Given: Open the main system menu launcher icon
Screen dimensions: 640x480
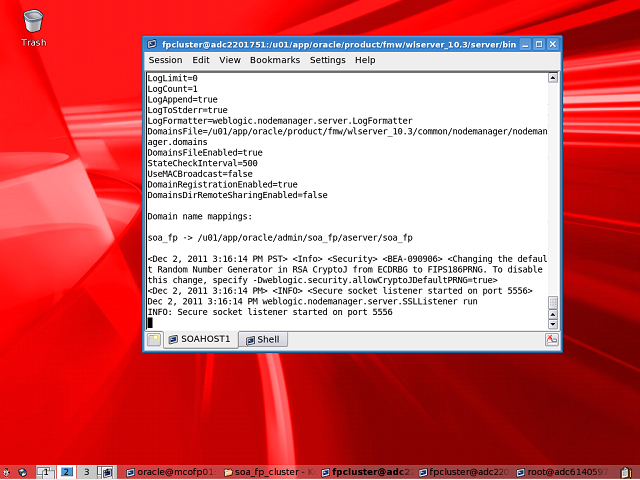Looking at the screenshot, I should click(6, 472).
